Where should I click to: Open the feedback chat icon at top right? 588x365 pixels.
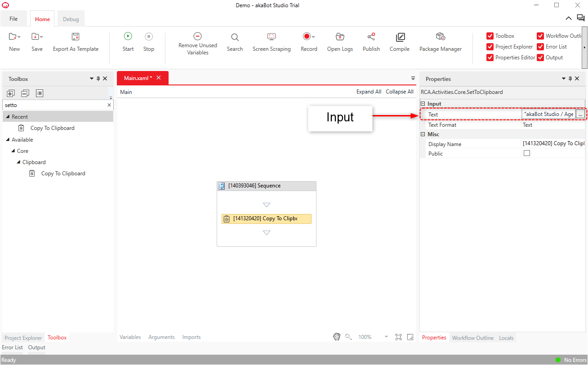(581, 18)
